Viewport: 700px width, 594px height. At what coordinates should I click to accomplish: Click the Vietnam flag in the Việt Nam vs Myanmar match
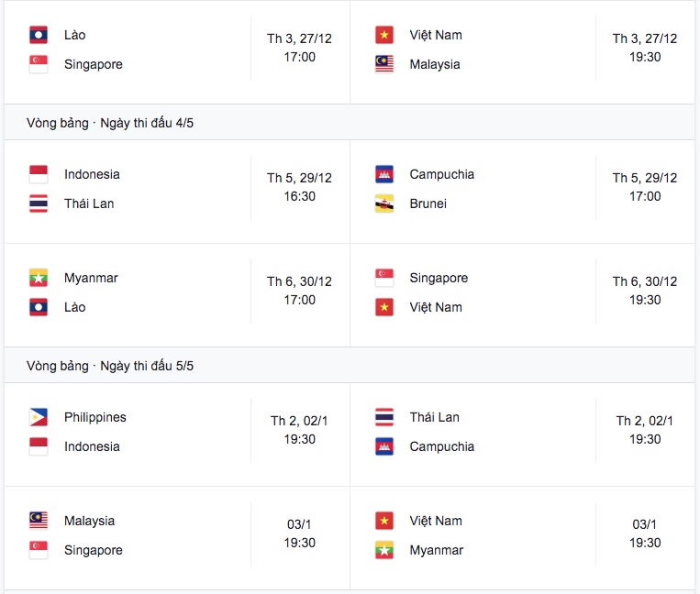pyautogui.click(x=383, y=521)
